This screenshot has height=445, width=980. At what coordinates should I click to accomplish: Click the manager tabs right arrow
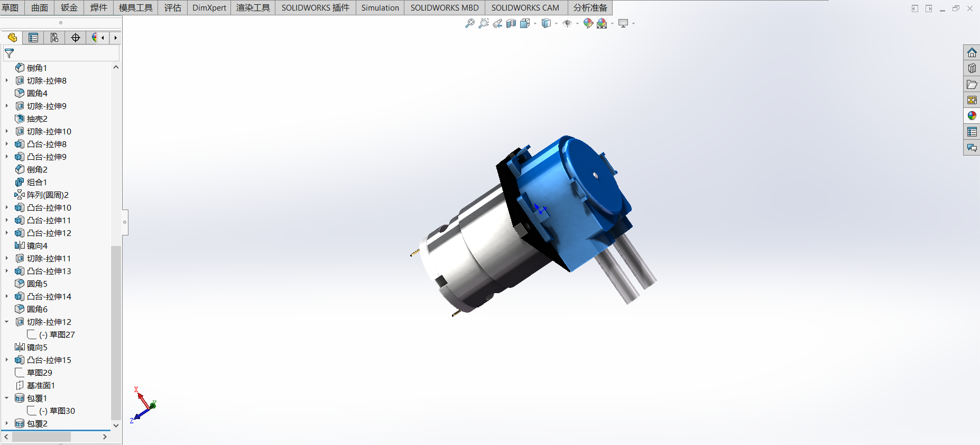pyautogui.click(x=115, y=38)
